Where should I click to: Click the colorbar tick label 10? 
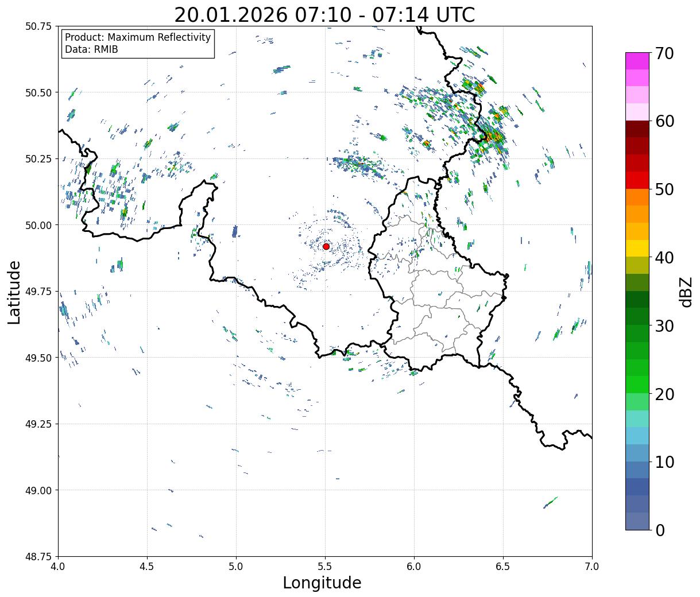(x=664, y=462)
